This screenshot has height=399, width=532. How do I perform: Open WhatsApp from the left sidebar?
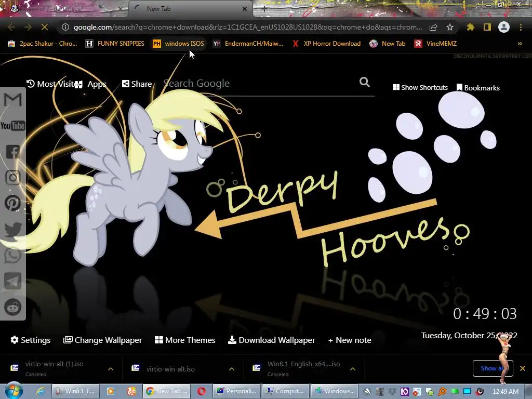pos(13,255)
